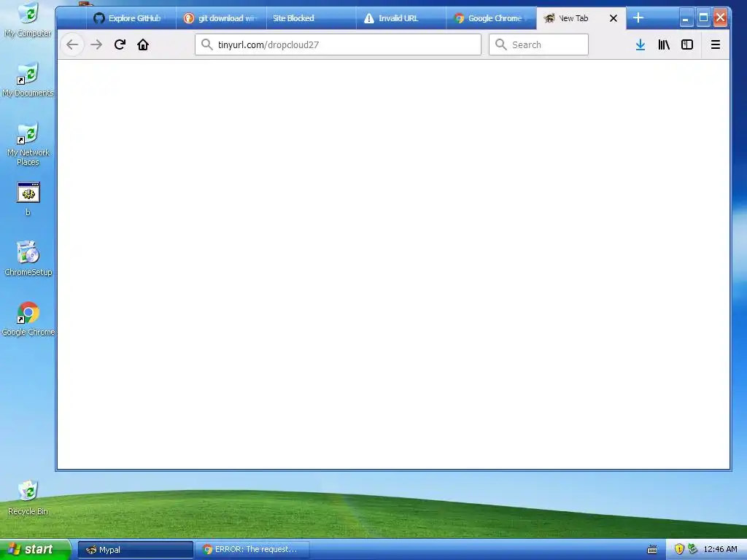Close the New Tab tab
The height and width of the screenshot is (560, 747).
click(614, 18)
